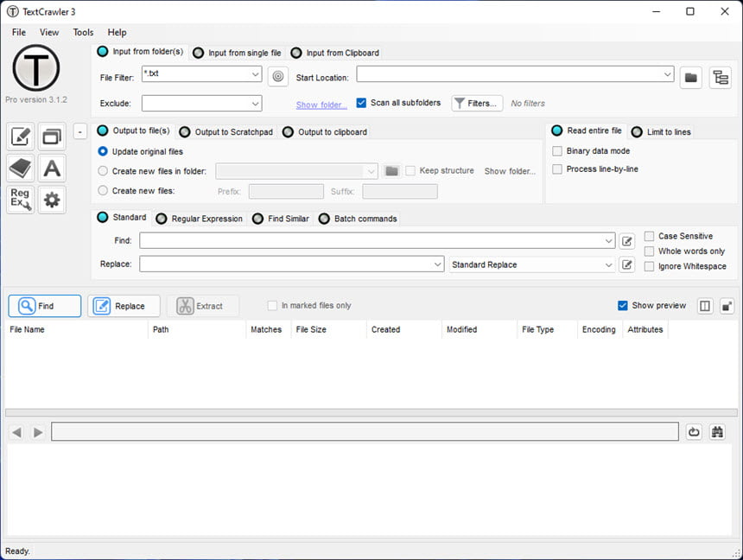The height and width of the screenshot is (560, 743).
Task: Click the blue Show folder... link
Action: 321,105
